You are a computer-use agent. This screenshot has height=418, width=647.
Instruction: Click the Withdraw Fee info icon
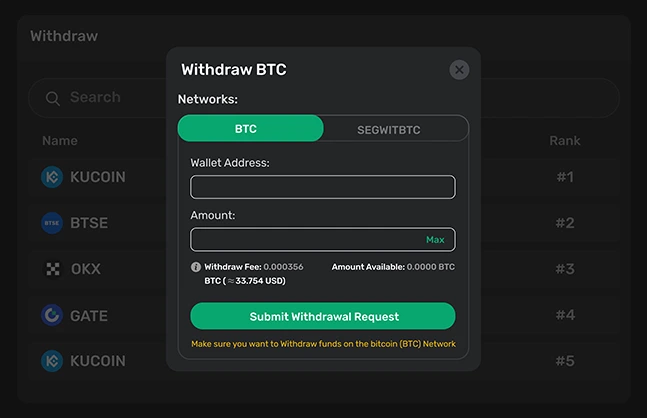(x=196, y=267)
